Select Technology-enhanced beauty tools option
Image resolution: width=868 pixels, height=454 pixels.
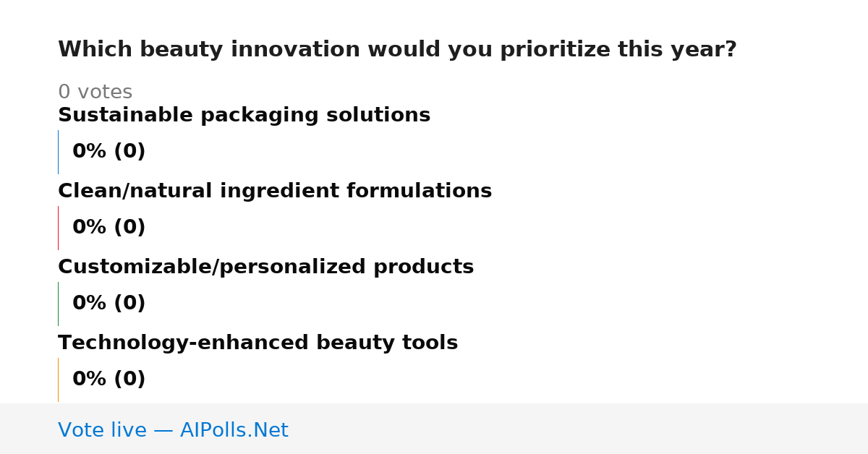click(258, 343)
